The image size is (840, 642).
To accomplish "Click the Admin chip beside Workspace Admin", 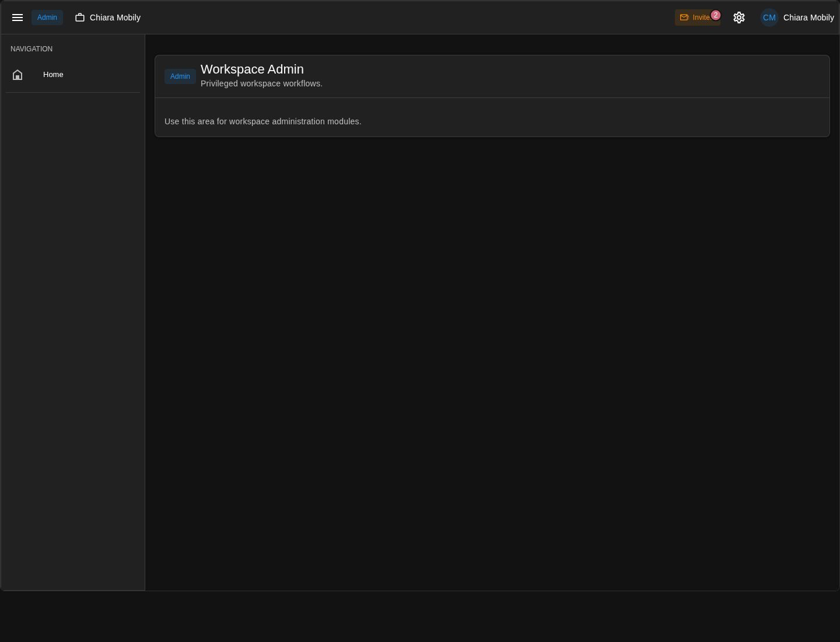I will [x=180, y=76].
